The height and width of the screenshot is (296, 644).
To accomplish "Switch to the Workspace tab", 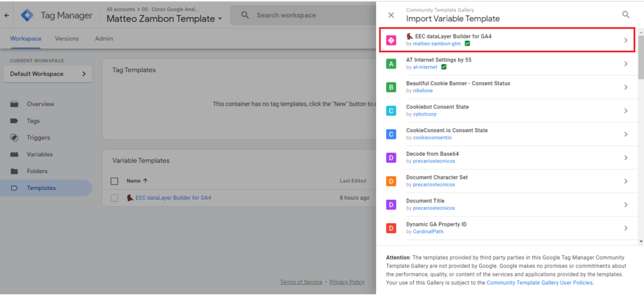I will click(x=25, y=38).
